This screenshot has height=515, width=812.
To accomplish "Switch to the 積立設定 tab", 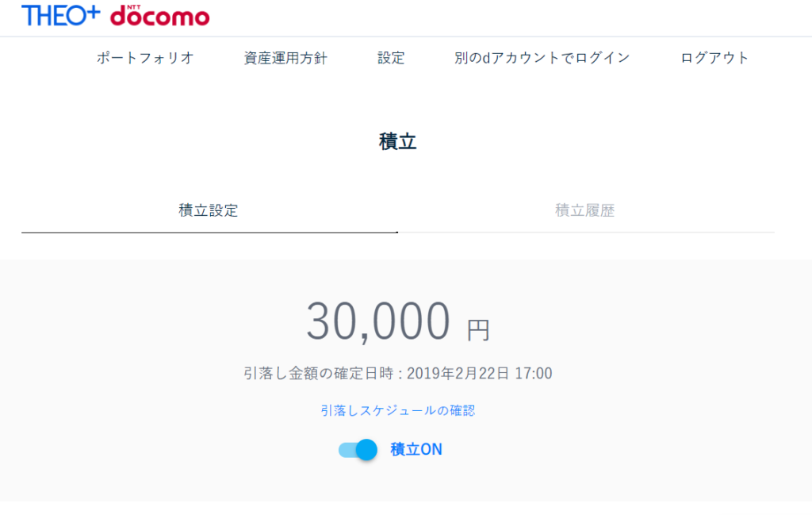I will (209, 210).
